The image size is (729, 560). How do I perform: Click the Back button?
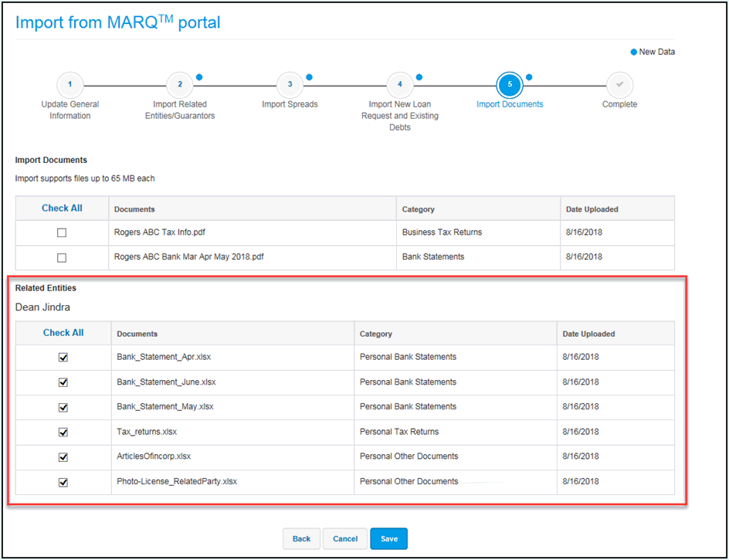click(x=301, y=538)
